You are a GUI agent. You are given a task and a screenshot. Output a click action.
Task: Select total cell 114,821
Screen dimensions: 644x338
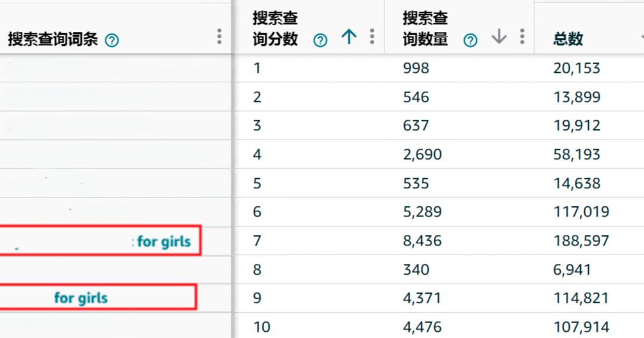pyautogui.click(x=581, y=298)
